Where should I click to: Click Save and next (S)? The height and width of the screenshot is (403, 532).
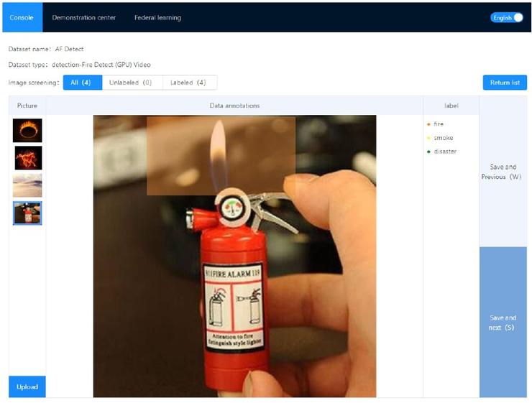click(503, 323)
